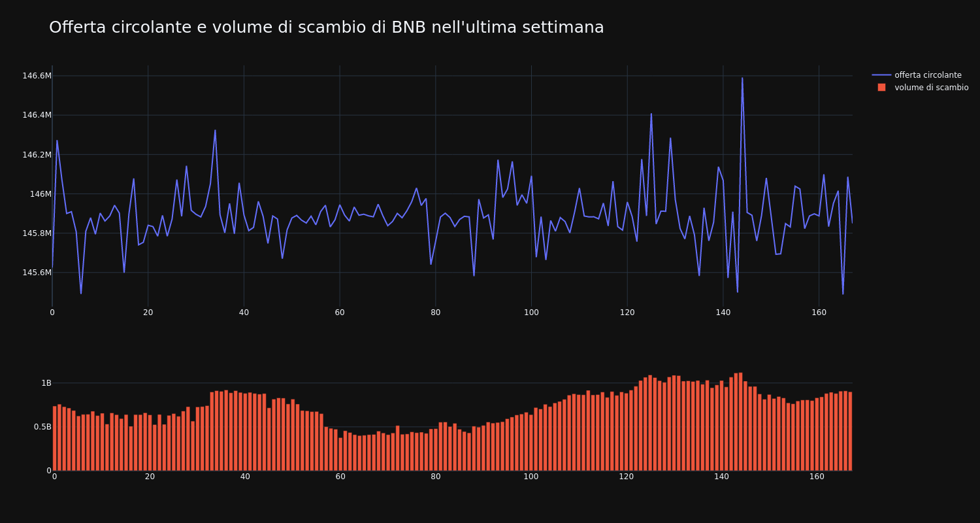Click the 146.4M y-axis label
The width and height of the screenshot is (980, 523).
pyautogui.click(x=37, y=115)
